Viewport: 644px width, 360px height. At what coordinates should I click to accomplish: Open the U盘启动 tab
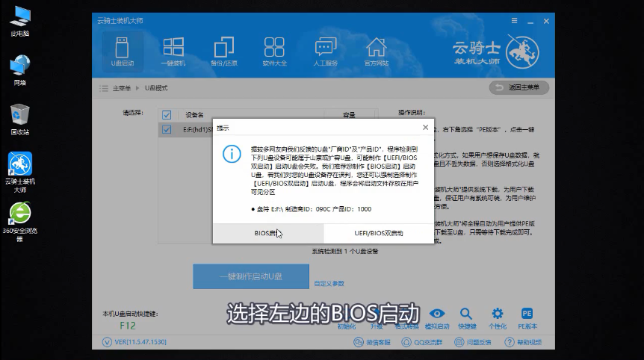pos(123,52)
